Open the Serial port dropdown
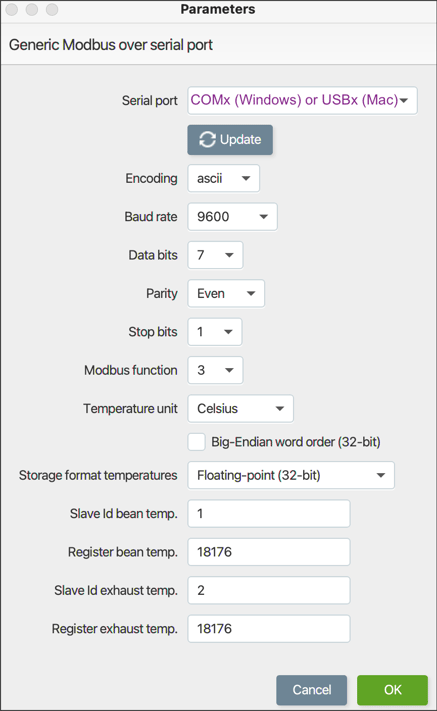Viewport: 437px width, 711px height. point(302,100)
